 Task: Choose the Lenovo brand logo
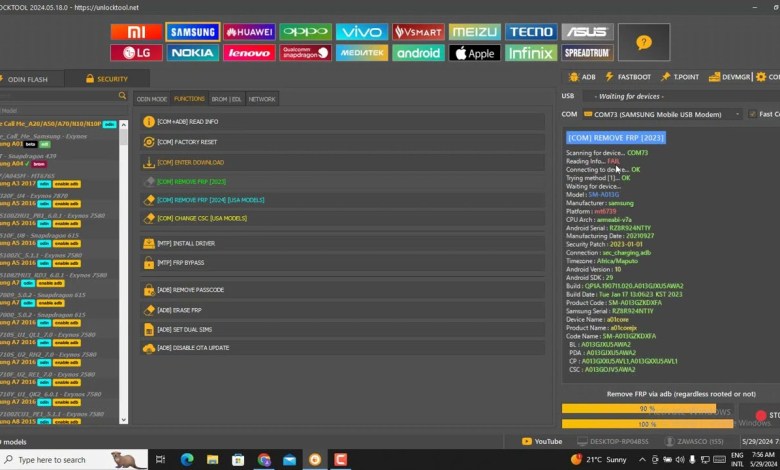point(249,53)
